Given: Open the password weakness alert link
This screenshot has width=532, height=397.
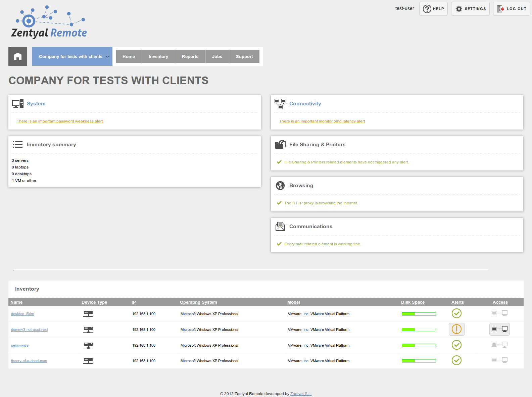Looking at the screenshot, I should coord(60,121).
